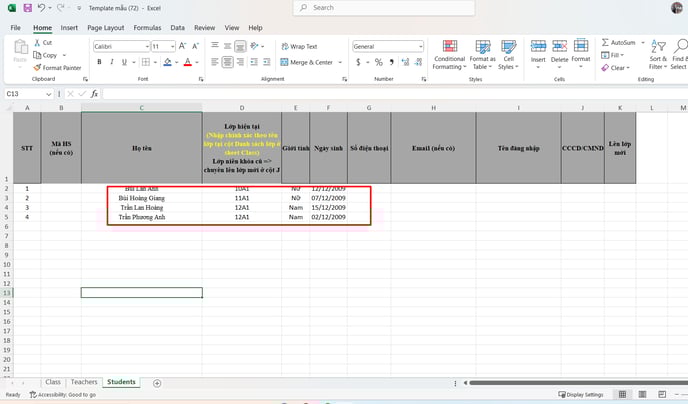Switch to Page Layout view in status bar
688x404 pixels.
tap(642, 394)
